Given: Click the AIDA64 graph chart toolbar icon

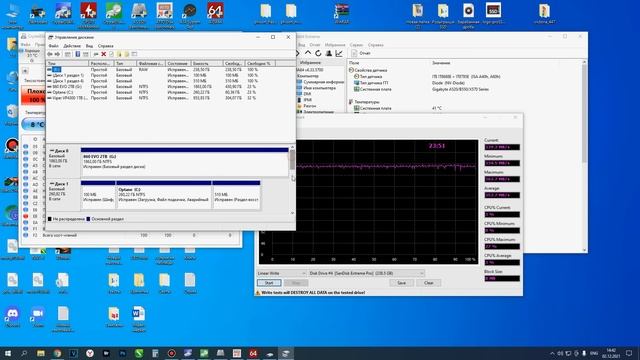Looking at the screenshot, I should [339, 53].
